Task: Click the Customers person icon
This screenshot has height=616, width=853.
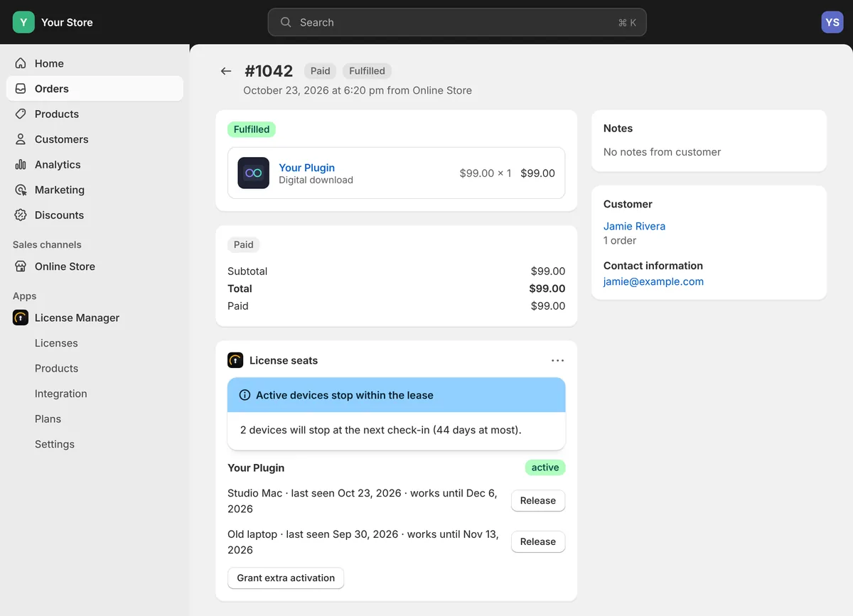Action: coord(21,139)
